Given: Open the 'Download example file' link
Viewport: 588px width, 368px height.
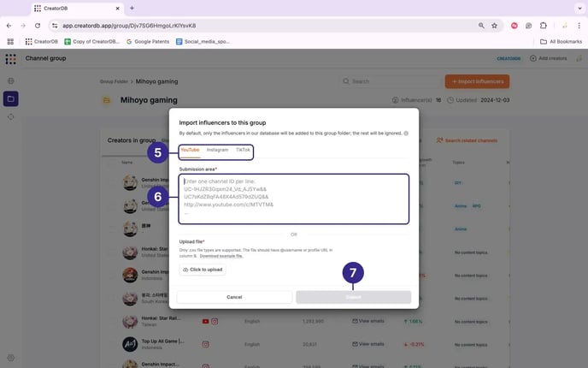Looking at the screenshot, I should (x=221, y=256).
